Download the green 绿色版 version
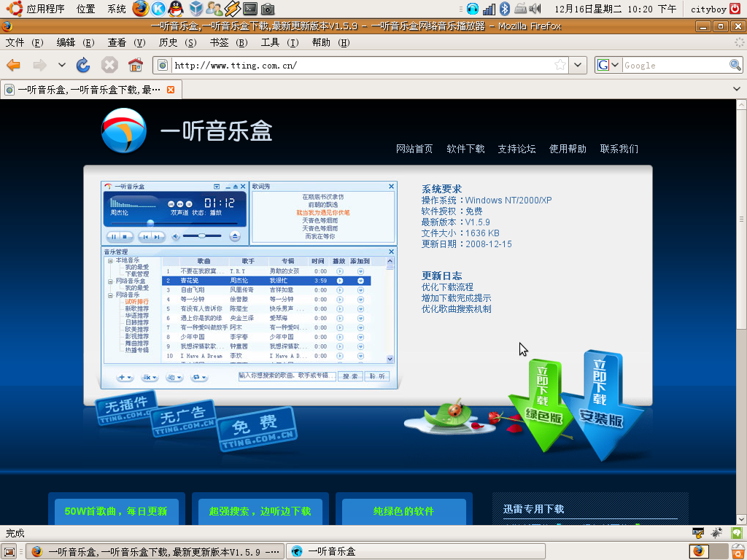The width and height of the screenshot is (747, 560). [x=541, y=405]
